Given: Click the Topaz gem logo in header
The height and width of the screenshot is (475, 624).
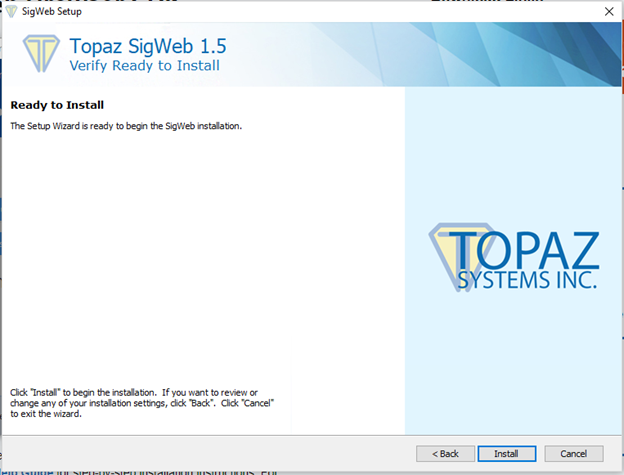Looking at the screenshot, I should pyautogui.click(x=41, y=53).
